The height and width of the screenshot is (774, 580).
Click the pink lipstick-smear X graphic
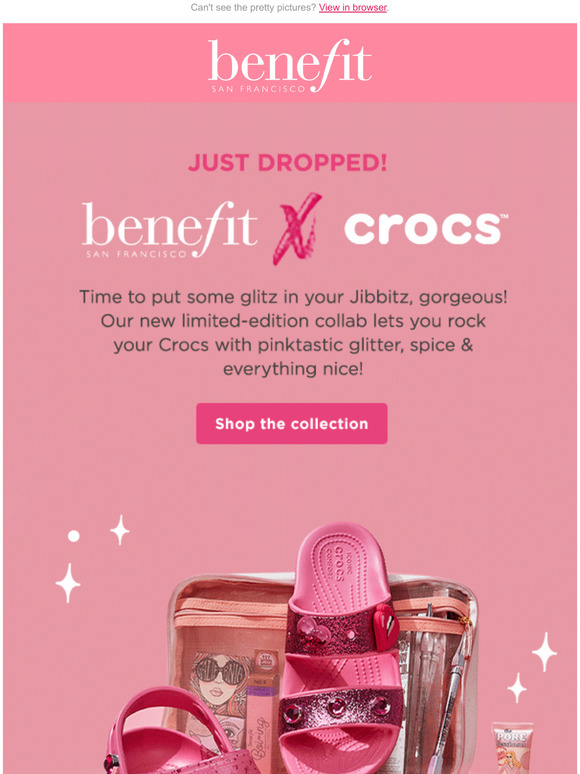coord(298,228)
